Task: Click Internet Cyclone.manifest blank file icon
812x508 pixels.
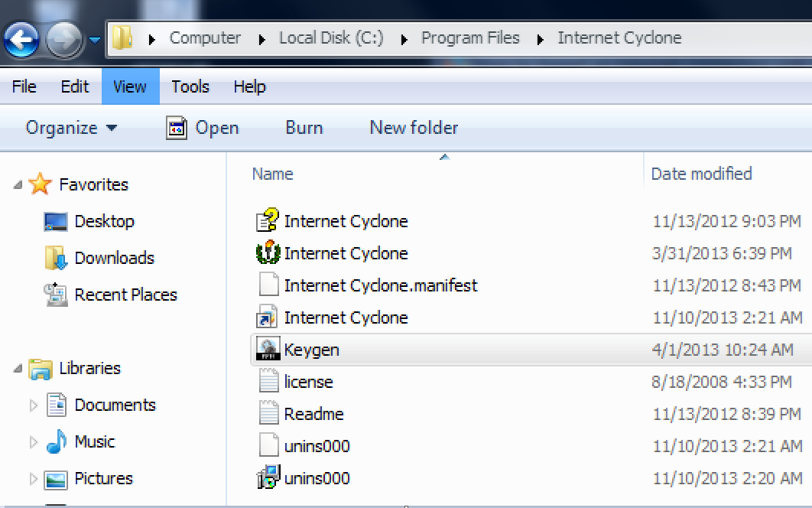Action: 268,285
